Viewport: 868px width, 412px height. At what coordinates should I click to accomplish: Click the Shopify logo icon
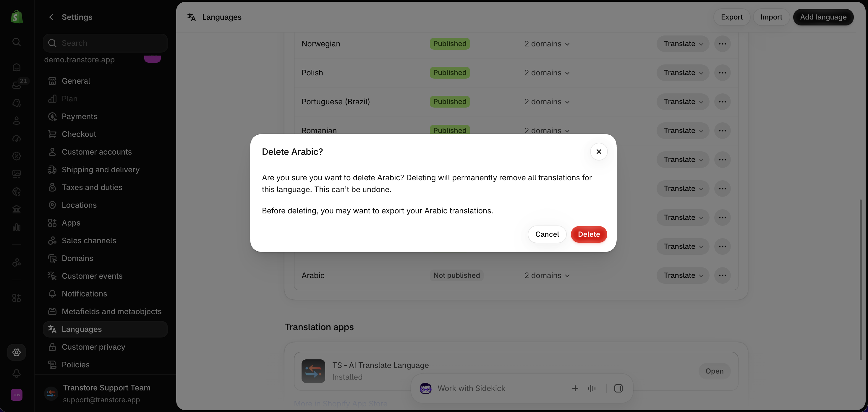click(17, 17)
